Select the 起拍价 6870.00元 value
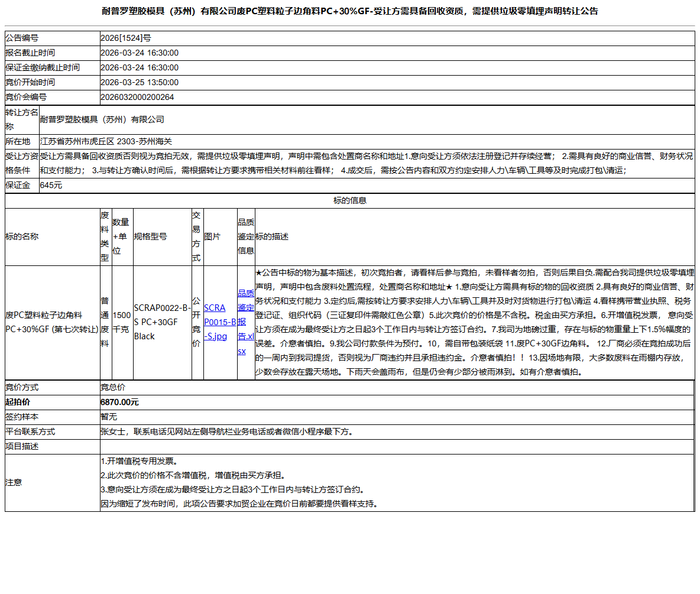 coord(118,402)
